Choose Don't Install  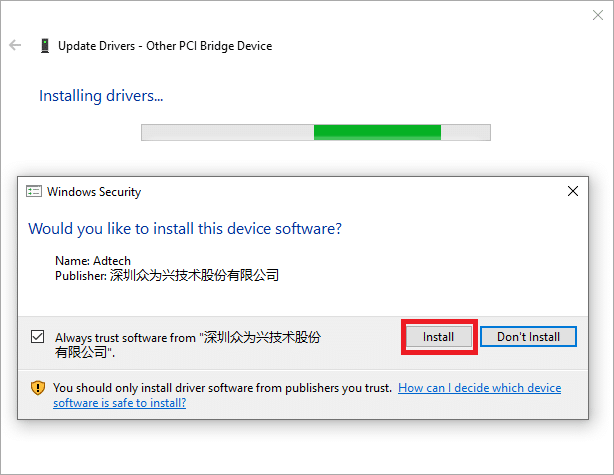pyautogui.click(x=528, y=337)
